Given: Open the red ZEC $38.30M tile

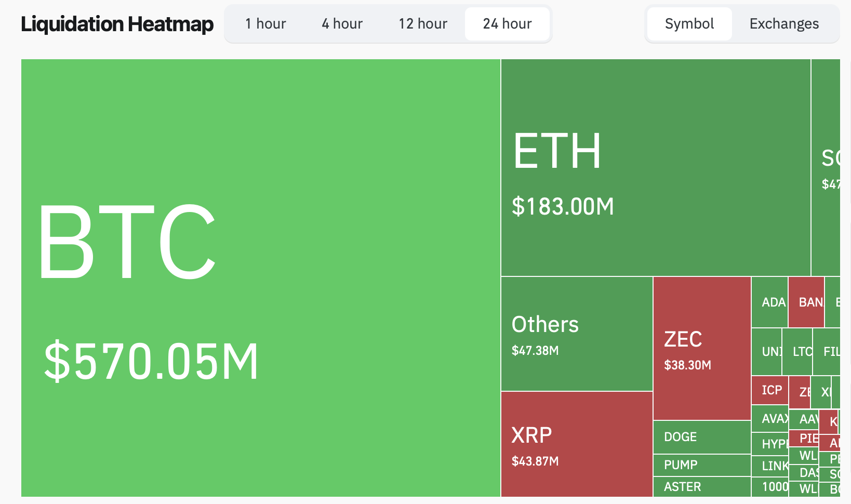Looking at the screenshot, I should (x=702, y=348).
